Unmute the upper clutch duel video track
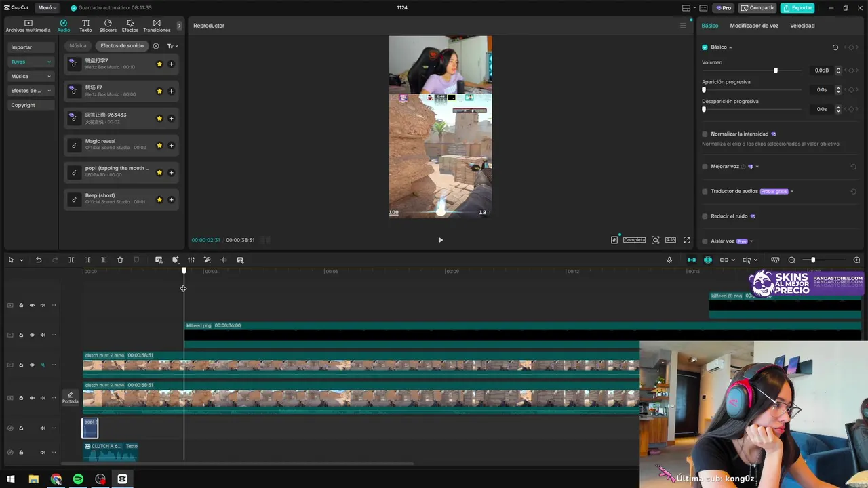The width and height of the screenshot is (868, 488). tap(43, 365)
